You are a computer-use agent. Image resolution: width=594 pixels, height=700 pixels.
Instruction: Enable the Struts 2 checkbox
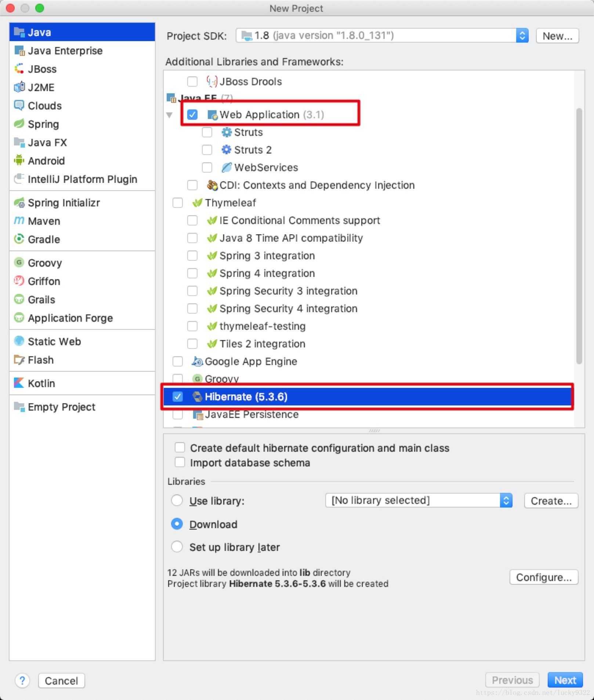(x=207, y=150)
